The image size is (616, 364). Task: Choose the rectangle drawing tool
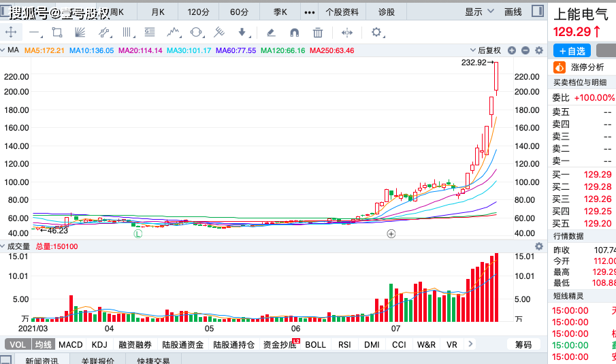[57, 32]
